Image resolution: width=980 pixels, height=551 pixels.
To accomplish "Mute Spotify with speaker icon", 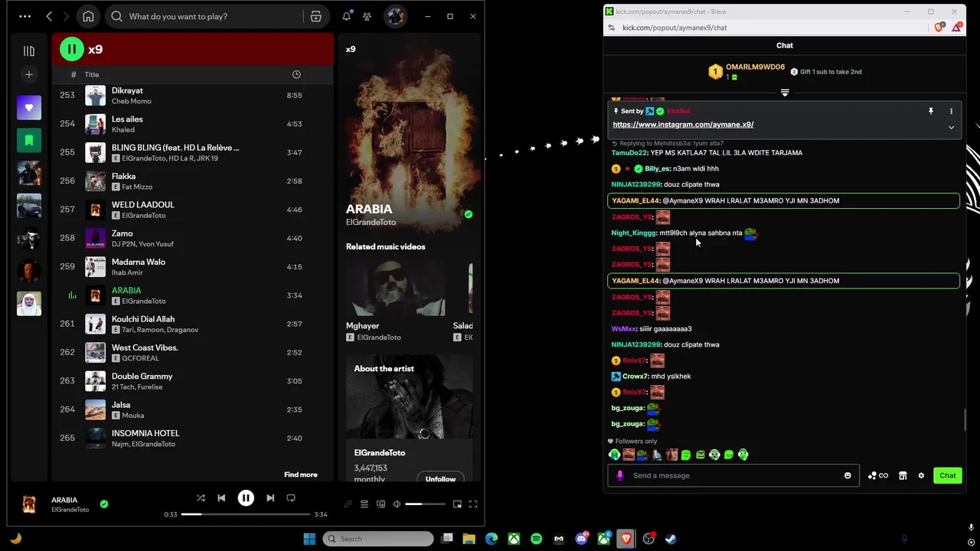I will pyautogui.click(x=397, y=504).
